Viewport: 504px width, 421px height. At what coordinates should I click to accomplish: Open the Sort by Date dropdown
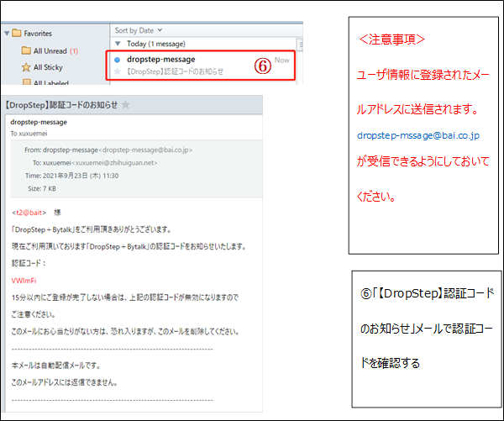[139, 30]
